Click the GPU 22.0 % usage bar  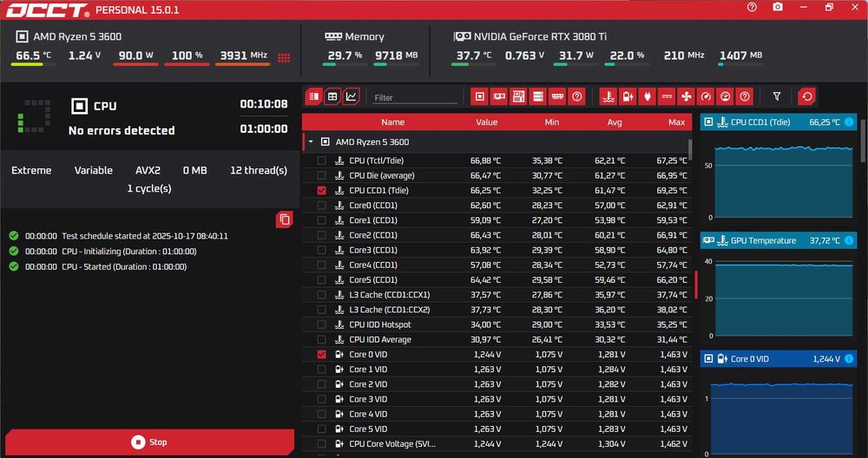click(x=627, y=64)
